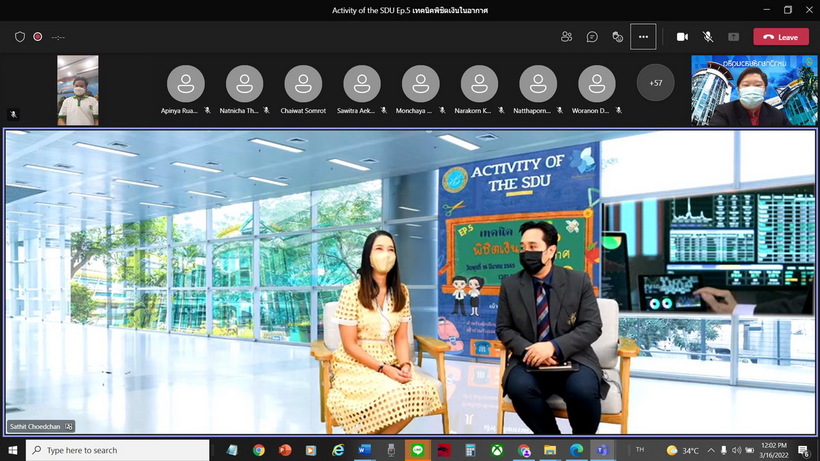Click the shield security icon
820x461 pixels.
pyautogui.click(x=20, y=37)
